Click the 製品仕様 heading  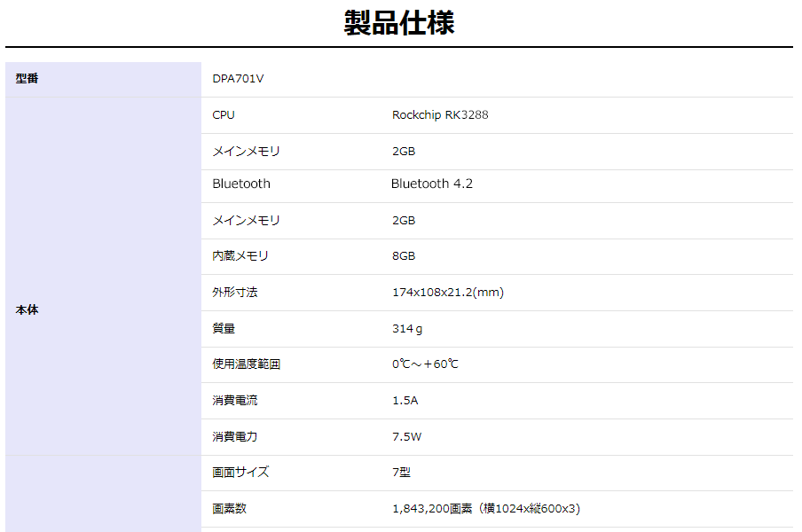[399, 23]
